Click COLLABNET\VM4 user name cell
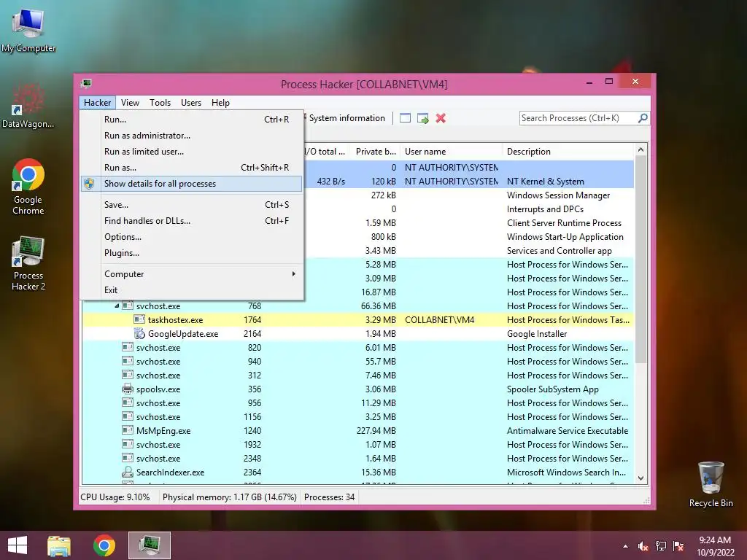747x560 pixels. [439, 320]
